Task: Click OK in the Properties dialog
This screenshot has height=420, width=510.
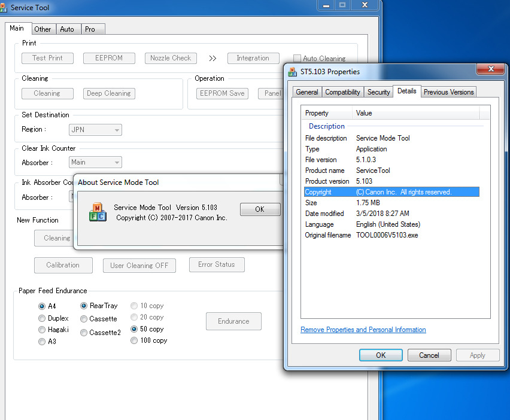Action: point(381,355)
